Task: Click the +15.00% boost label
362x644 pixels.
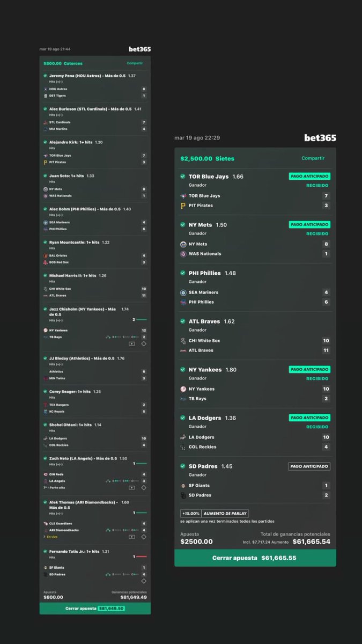Action: [190, 514]
